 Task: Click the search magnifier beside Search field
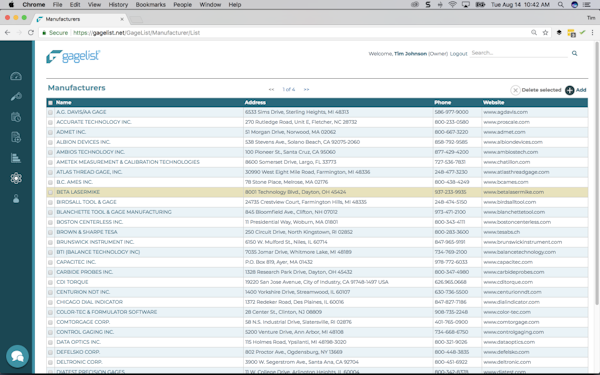tap(574, 53)
